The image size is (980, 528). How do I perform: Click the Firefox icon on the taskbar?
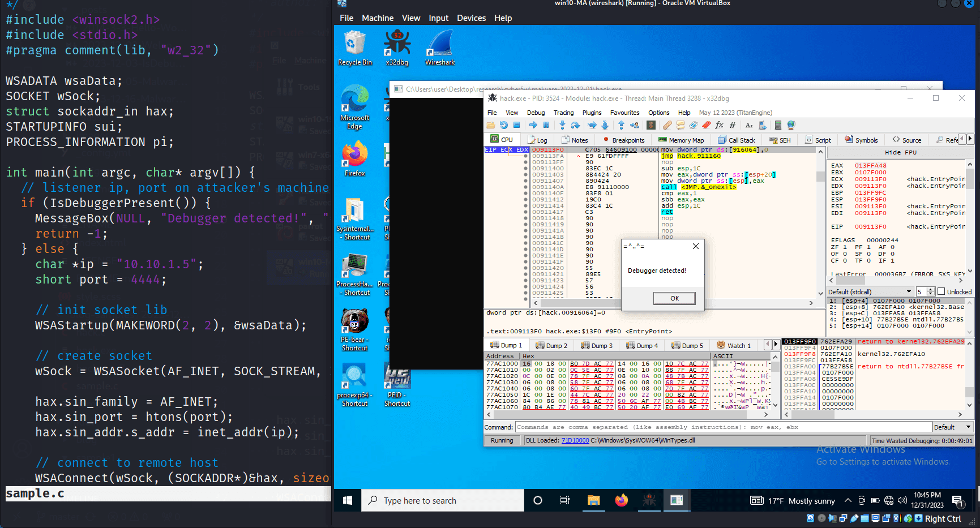coord(622,500)
